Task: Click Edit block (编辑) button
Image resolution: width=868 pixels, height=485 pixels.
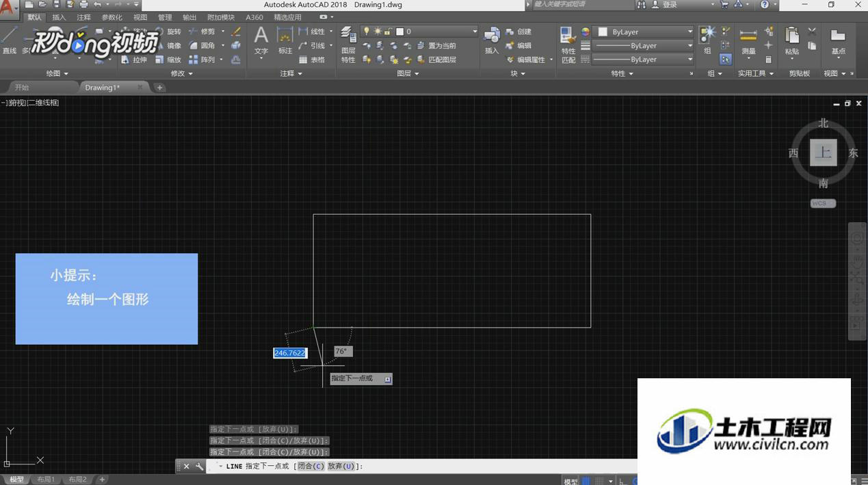Action: (x=518, y=46)
